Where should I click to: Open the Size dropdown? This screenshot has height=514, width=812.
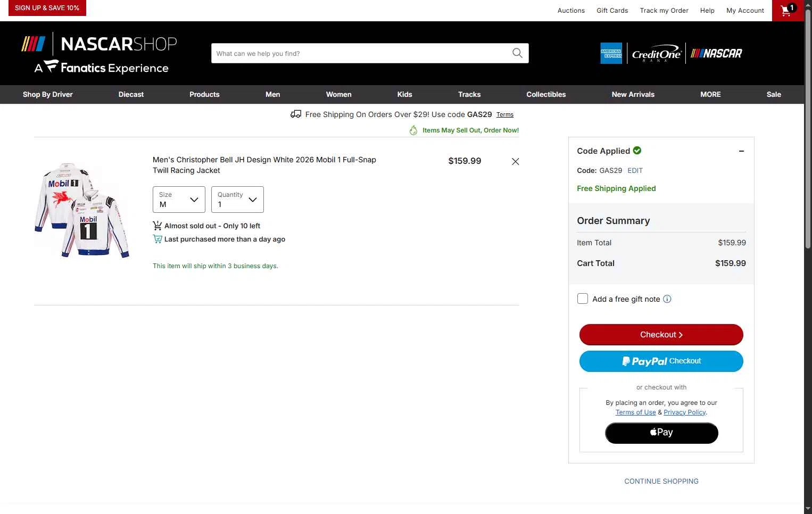pyautogui.click(x=179, y=200)
